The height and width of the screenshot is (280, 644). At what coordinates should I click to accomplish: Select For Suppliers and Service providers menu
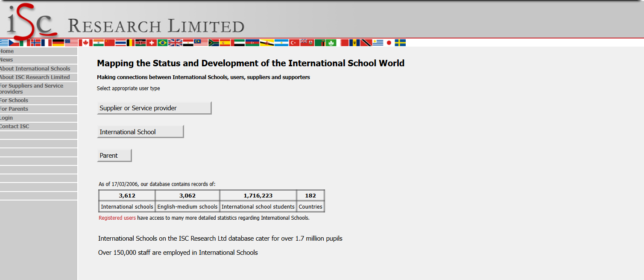click(32, 88)
